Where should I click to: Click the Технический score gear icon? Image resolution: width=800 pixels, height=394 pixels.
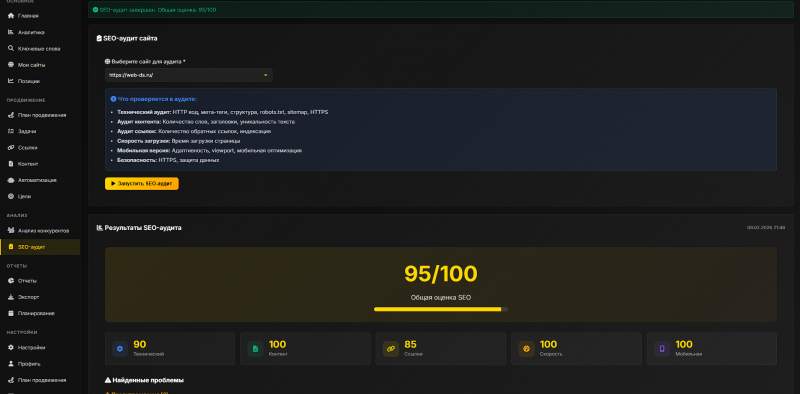point(120,349)
